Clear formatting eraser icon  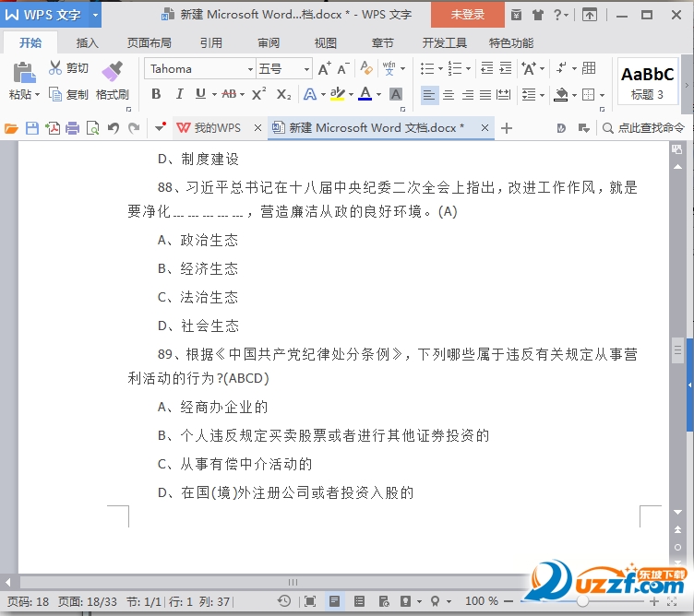[365, 68]
